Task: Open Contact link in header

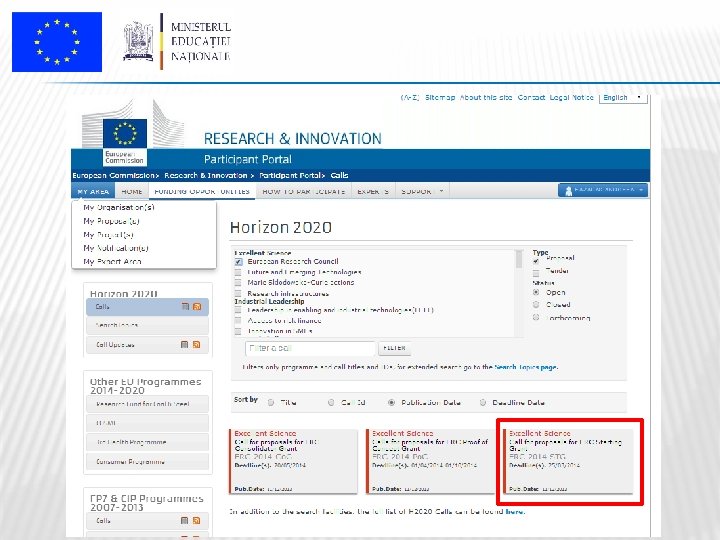Action: tap(531, 97)
